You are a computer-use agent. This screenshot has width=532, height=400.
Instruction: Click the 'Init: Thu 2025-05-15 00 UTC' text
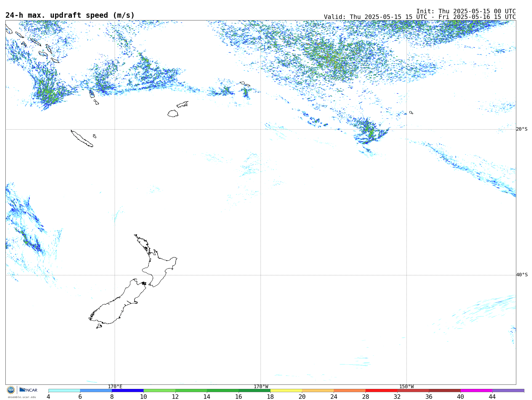pos(466,11)
